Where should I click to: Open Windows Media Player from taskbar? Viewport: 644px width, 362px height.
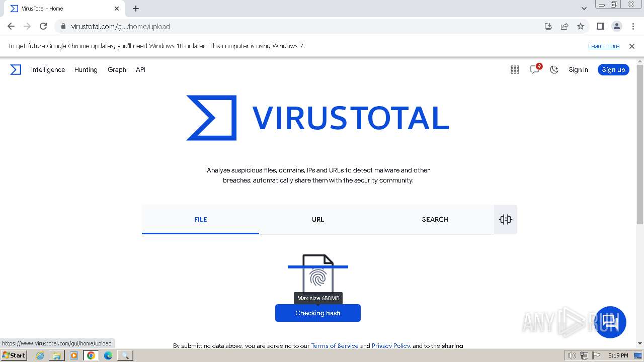pos(74,355)
